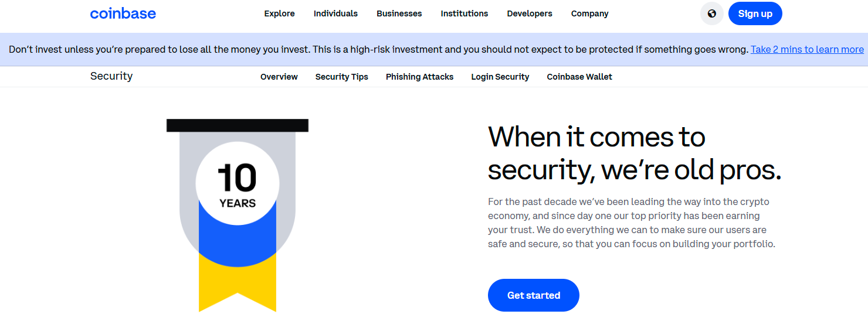Click the 10 Years badge illustration

(x=238, y=215)
